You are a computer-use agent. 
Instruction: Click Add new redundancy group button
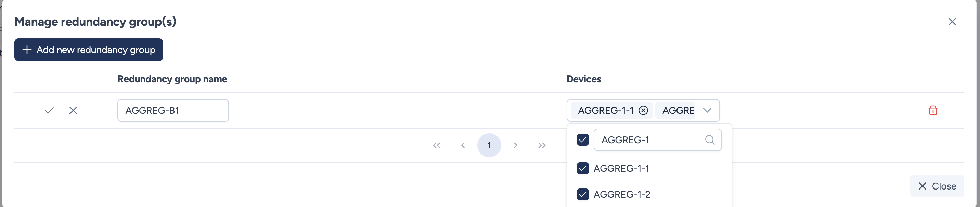(89, 50)
